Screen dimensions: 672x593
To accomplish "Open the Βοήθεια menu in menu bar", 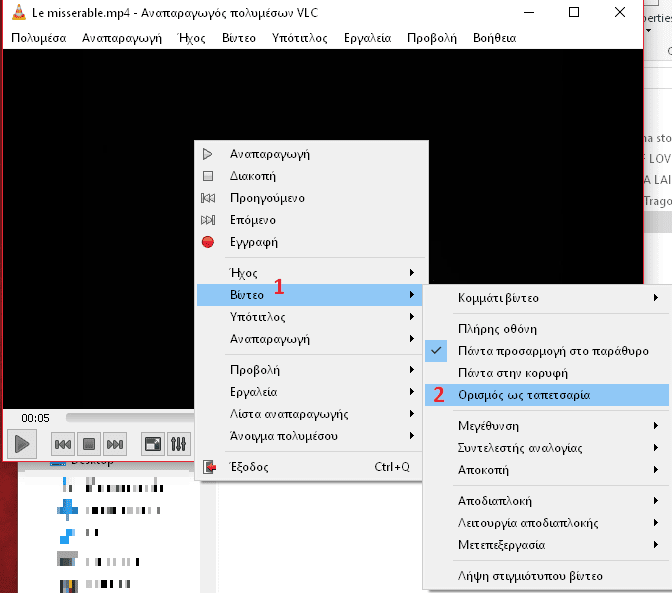I will (x=495, y=38).
